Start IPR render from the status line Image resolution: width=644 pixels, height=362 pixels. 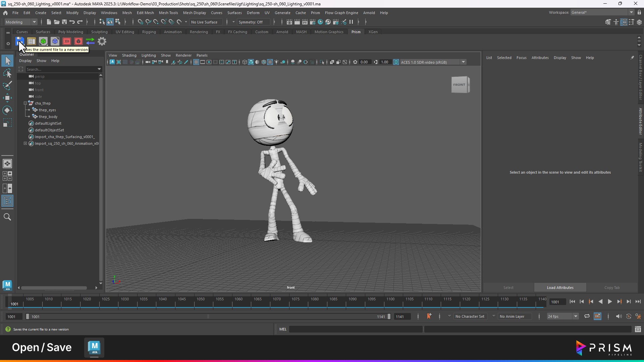305,22
